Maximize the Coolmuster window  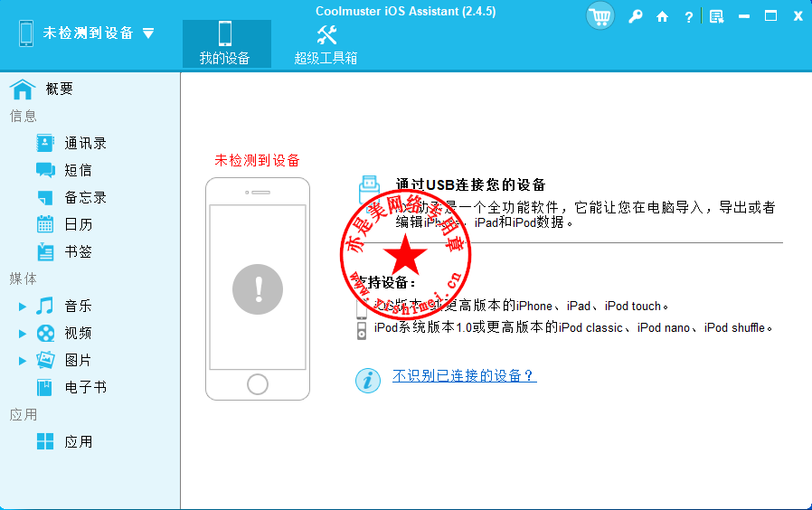pos(770,16)
